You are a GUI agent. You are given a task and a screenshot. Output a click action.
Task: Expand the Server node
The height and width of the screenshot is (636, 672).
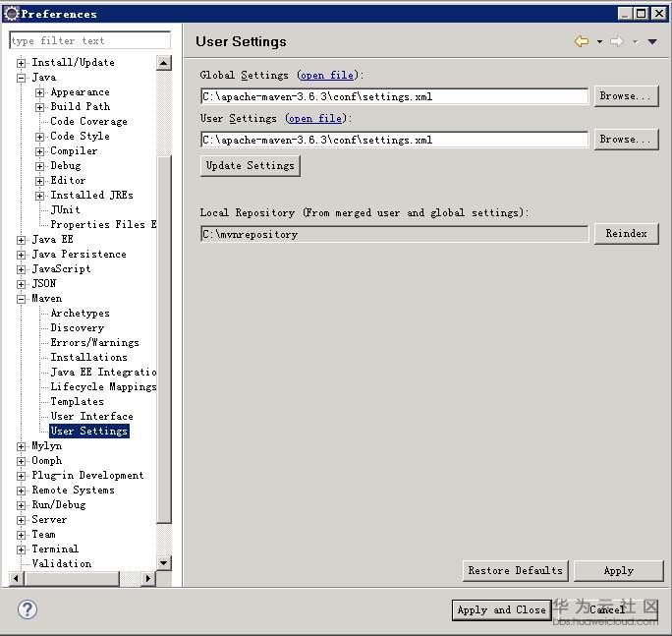click(x=21, y=520)
